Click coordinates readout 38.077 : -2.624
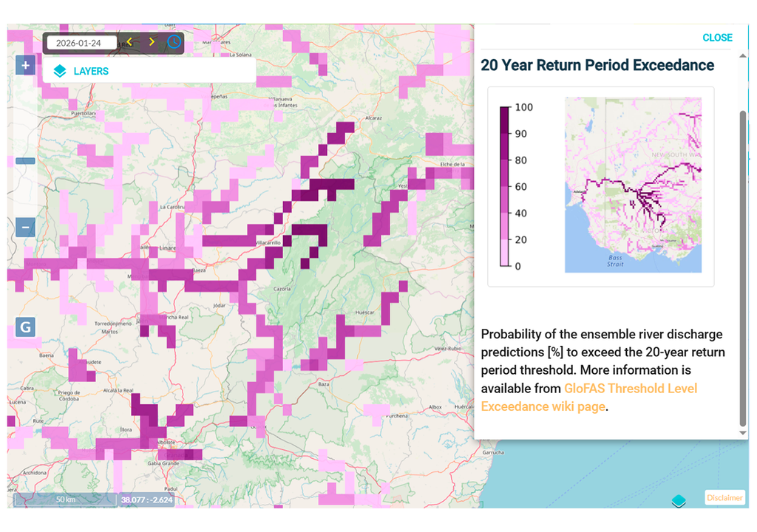 coord(147,499)
